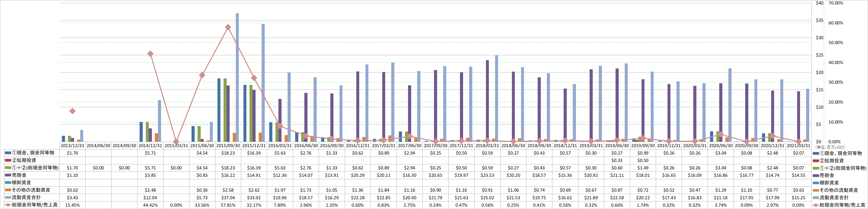The width and height of the screenshot is (868, 209).
Task: Select the $2.58 cell in その他の流動資産 row
Action: tap(228, 190)
